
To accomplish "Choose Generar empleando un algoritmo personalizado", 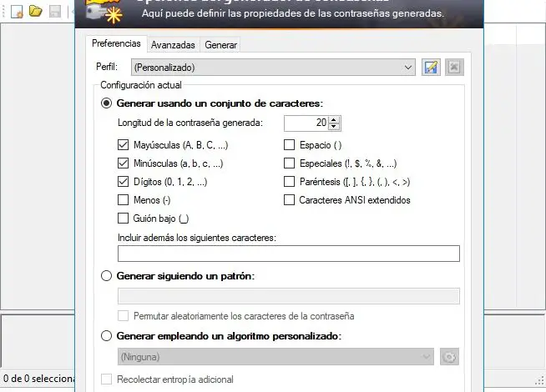I will tap(106, 336).
